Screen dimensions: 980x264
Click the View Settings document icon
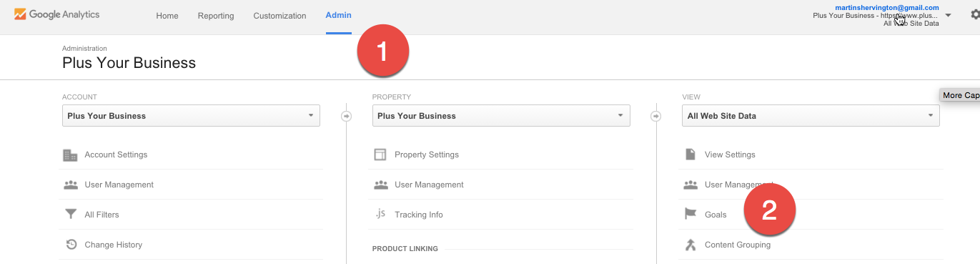pos(691,155)
